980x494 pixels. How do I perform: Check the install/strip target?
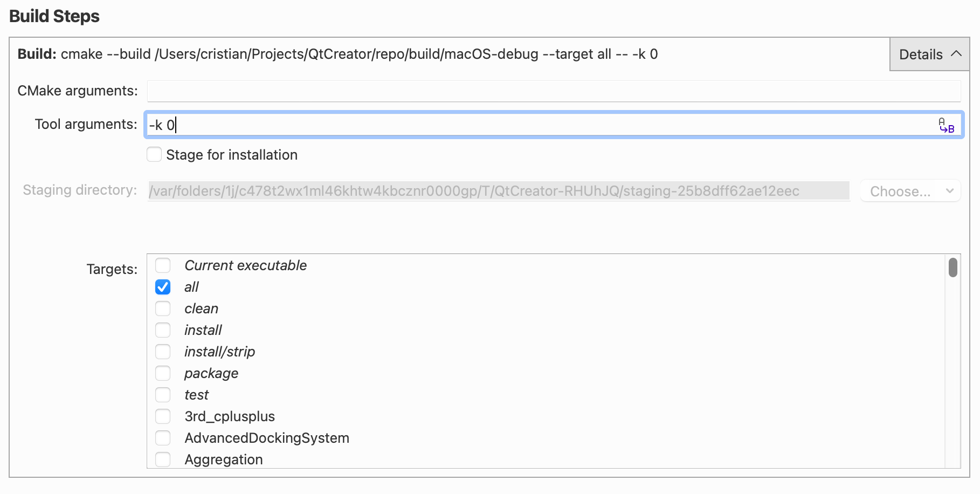(x=163, y=352)
